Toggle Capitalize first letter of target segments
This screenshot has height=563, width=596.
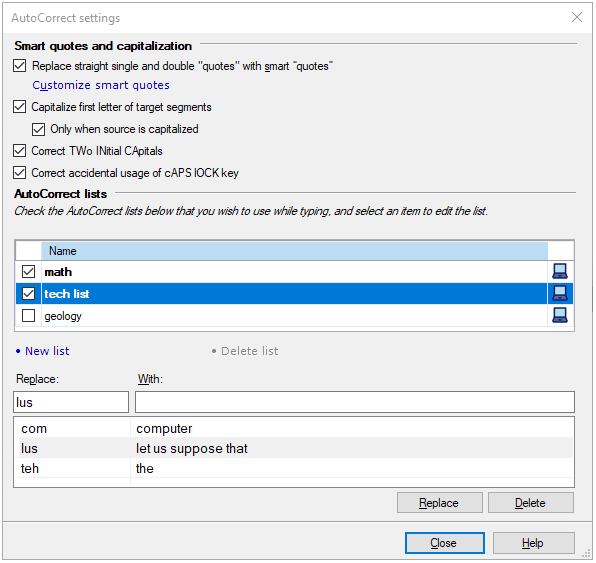(x=20, y=106)
